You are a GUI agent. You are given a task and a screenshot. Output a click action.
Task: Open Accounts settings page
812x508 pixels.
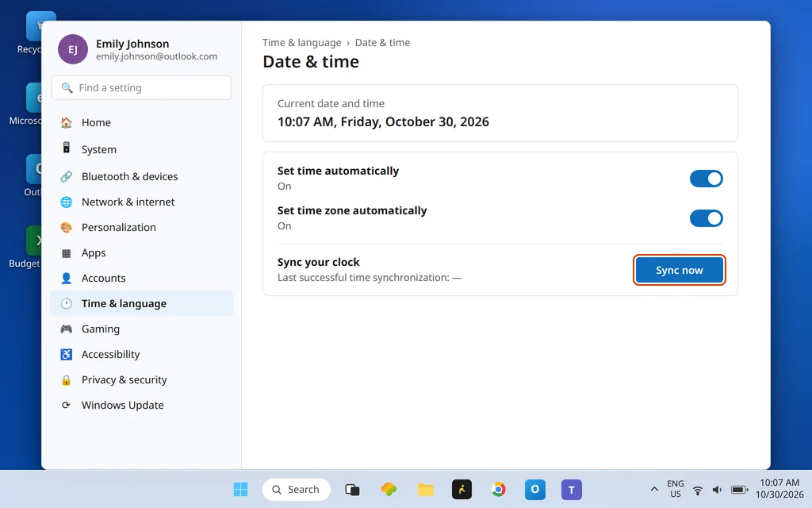[x=141, y=279]
